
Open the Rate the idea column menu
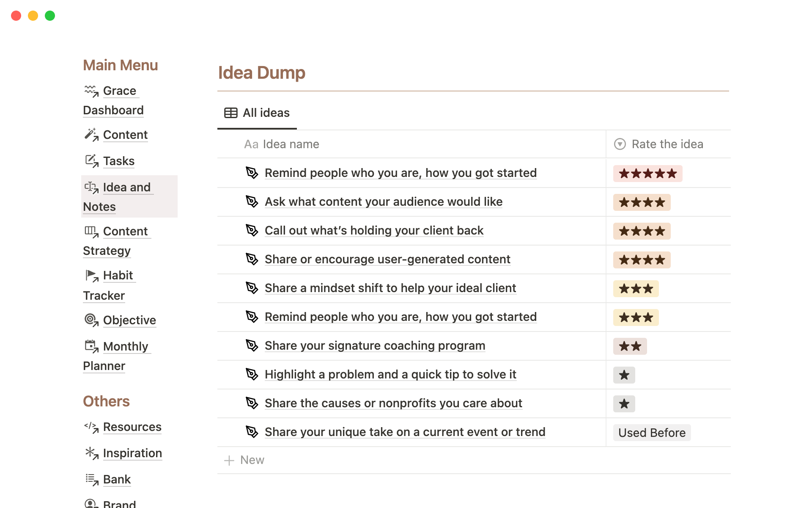(x=667, y=144)
